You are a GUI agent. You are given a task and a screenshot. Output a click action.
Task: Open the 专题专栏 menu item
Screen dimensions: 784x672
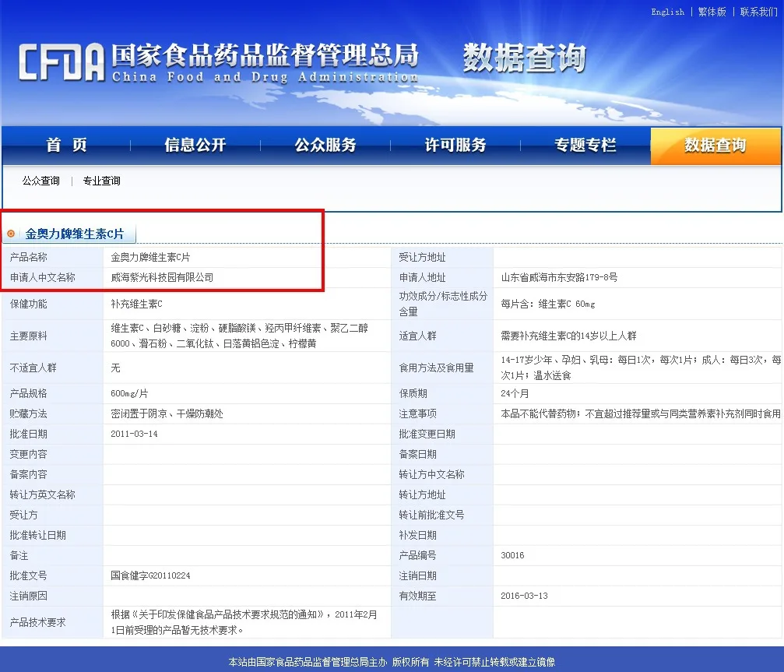tap(585, 145)
